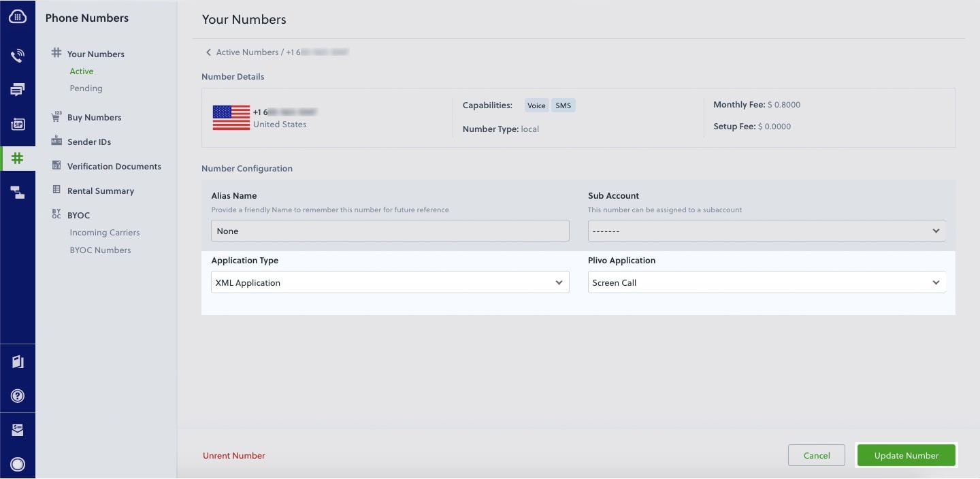980x479 pixels.
Task: Open the BYOC Numbers section
Action: pyautogui.click(x=100, y=250)
